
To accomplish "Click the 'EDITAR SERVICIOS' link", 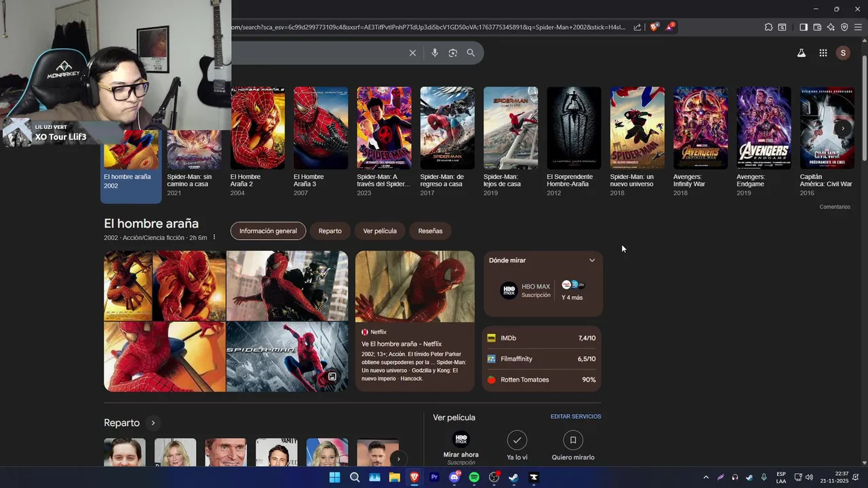I will click(x=576, y=417).
